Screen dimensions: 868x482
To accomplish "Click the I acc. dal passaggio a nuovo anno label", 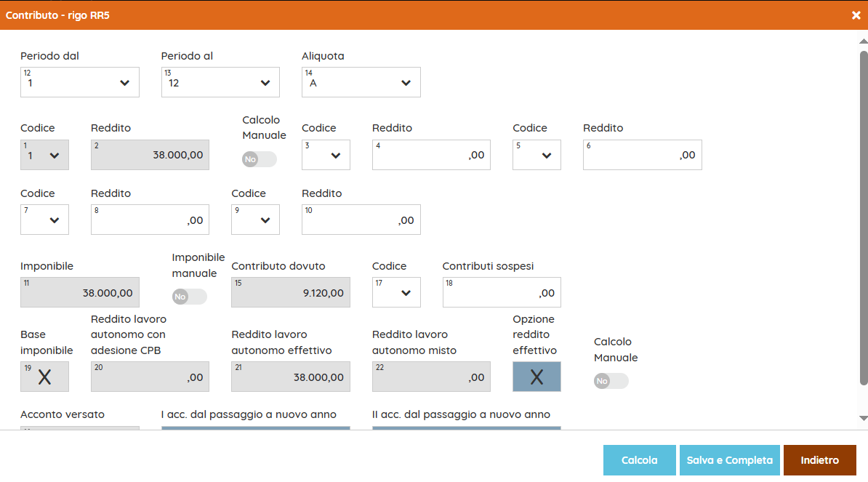I will (249, 414).
